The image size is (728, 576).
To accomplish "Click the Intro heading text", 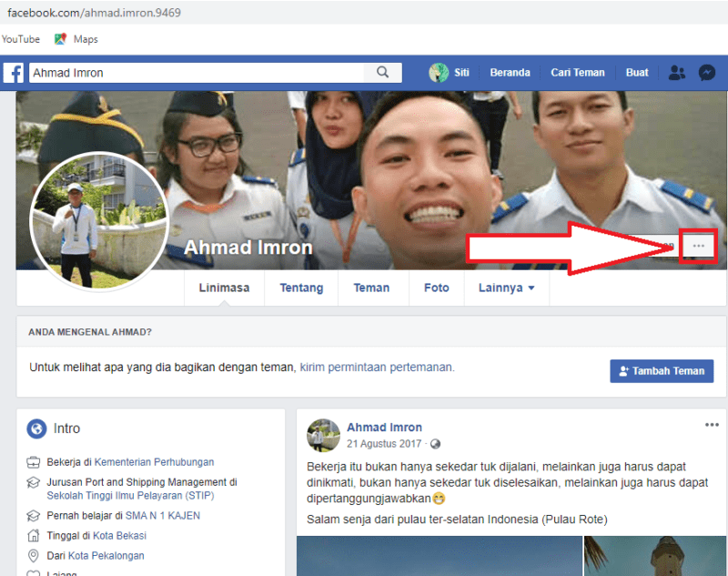I will (66, 429).
